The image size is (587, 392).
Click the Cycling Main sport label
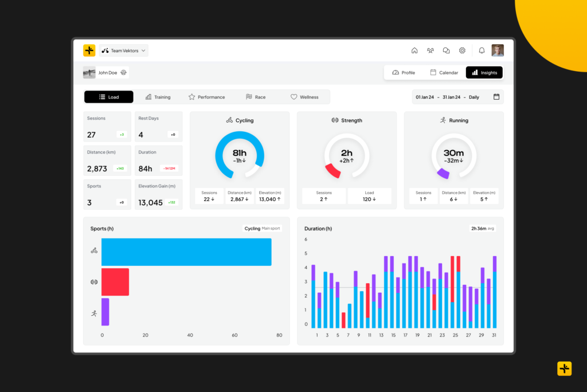point(262,229)
